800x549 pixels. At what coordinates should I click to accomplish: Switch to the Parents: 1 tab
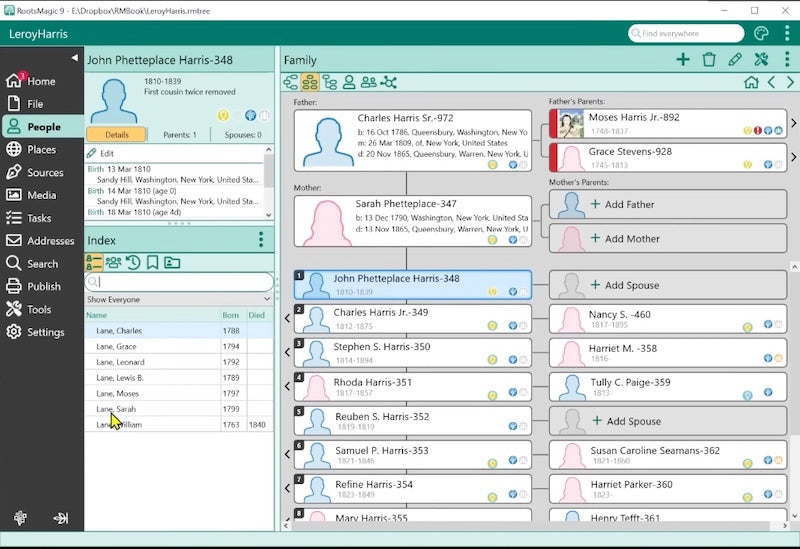coord(180,135)
